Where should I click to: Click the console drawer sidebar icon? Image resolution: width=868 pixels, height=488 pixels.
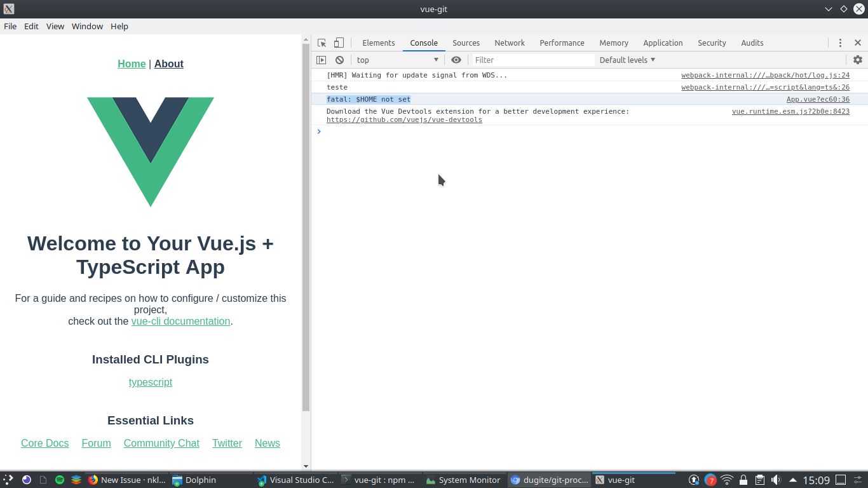pyautogui.click(x=322, y=59)
